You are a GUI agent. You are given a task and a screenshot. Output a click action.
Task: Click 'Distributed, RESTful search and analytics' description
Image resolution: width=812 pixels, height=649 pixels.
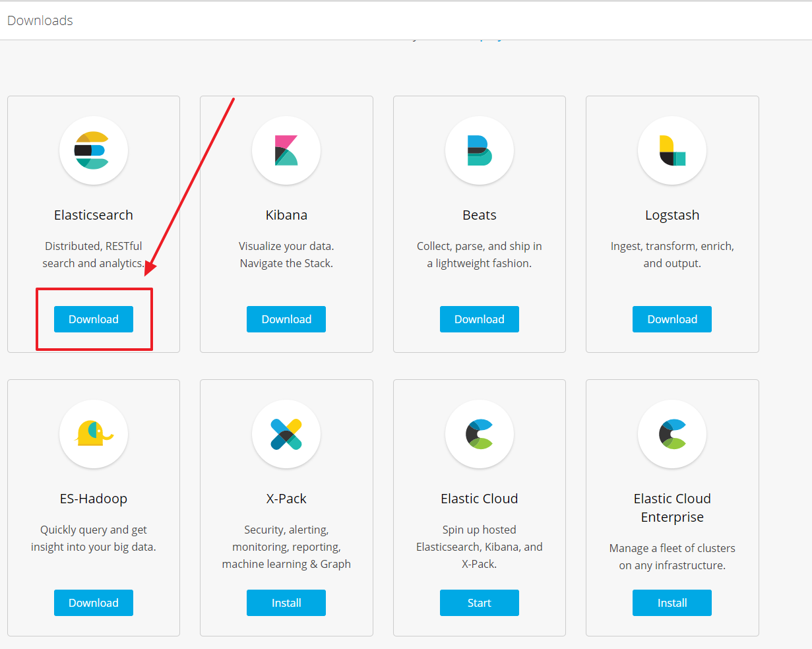pyautogui.click(x=94, y=255)
